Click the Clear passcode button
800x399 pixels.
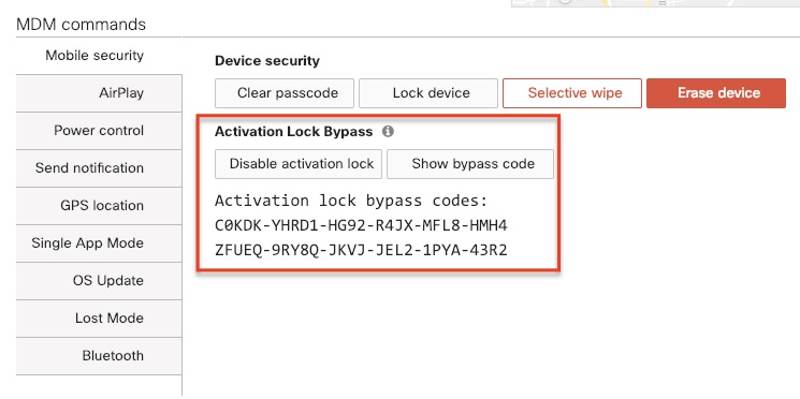pyautogui.click(x=284, y=93)
